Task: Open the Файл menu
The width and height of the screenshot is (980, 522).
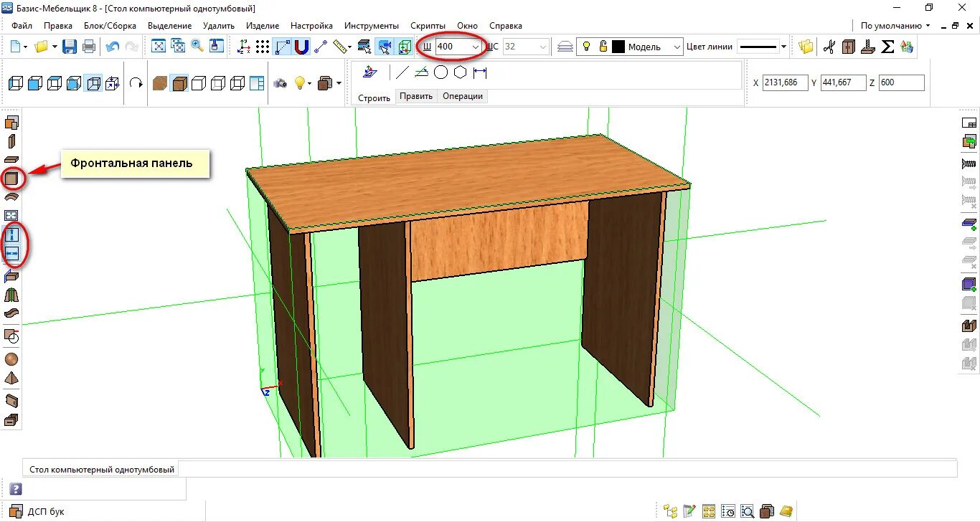Action: [x=22, y=26]
